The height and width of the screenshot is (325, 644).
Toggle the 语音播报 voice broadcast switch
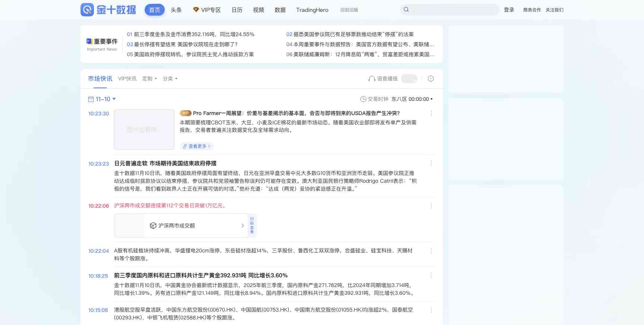pyautogui.click(x=409, y=79)
